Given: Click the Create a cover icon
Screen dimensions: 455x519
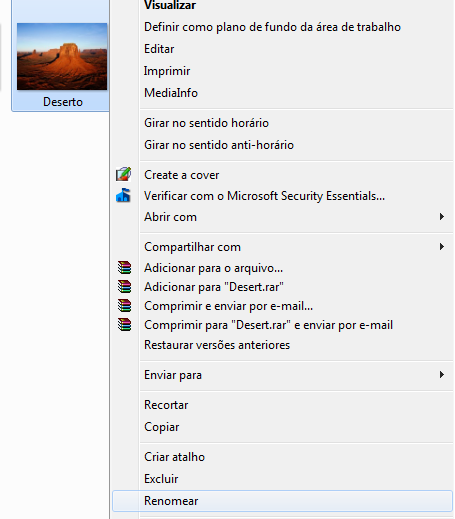Looking at the screenshot, I should [123, 174].
